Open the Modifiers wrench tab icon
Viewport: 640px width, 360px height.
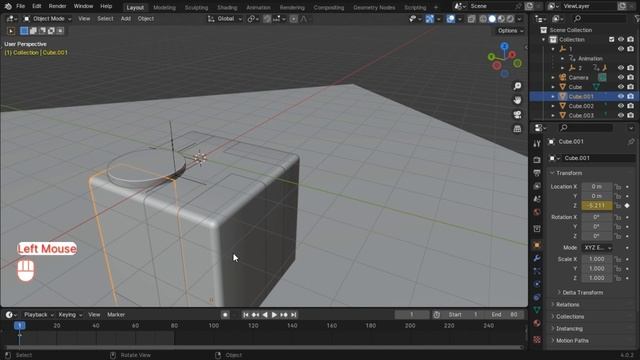click(537, 258)
